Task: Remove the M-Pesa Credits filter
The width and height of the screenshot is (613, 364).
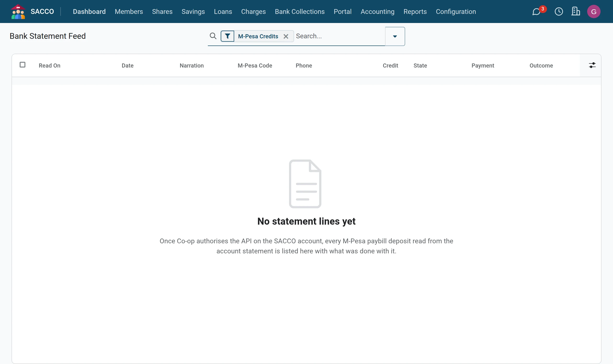Action: click(x=286, y=37)
